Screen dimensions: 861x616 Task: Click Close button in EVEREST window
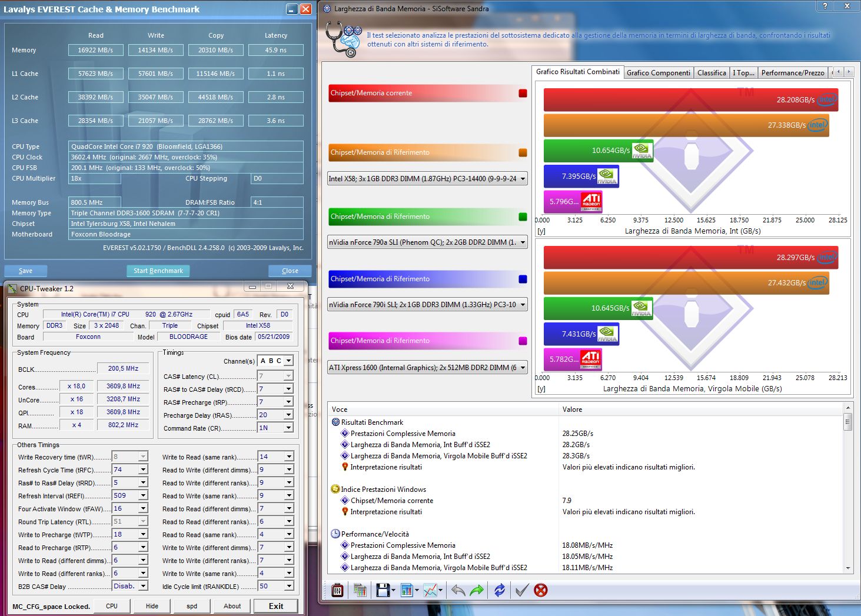click(x=290, y=271)
